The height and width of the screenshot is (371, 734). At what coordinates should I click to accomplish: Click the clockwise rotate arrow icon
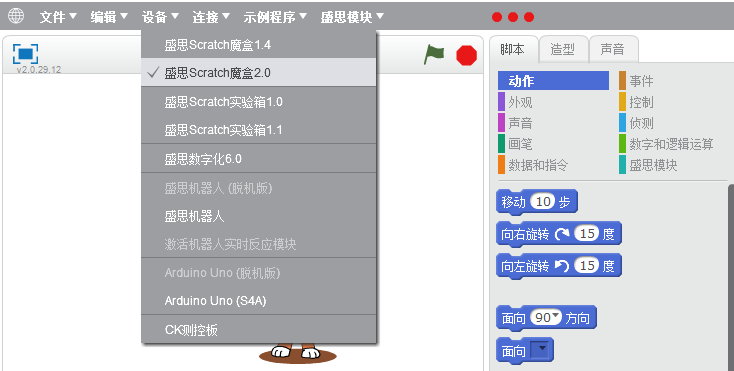click(x=562, y=233)
